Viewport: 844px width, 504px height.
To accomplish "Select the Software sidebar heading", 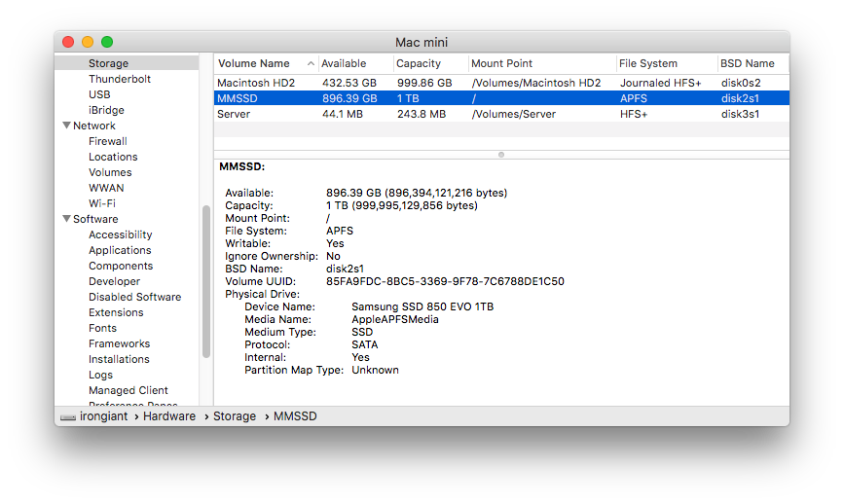I will [x=95, y=219].
